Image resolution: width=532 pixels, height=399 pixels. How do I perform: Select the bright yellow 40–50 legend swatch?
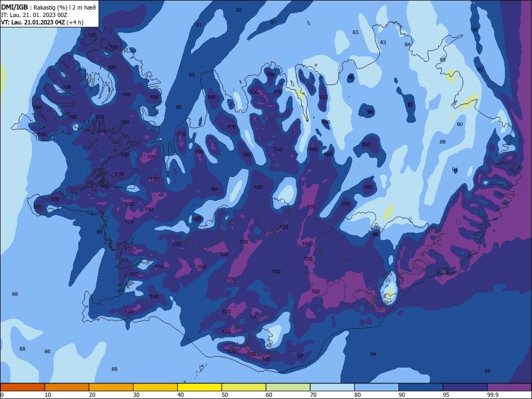[199, 387]
